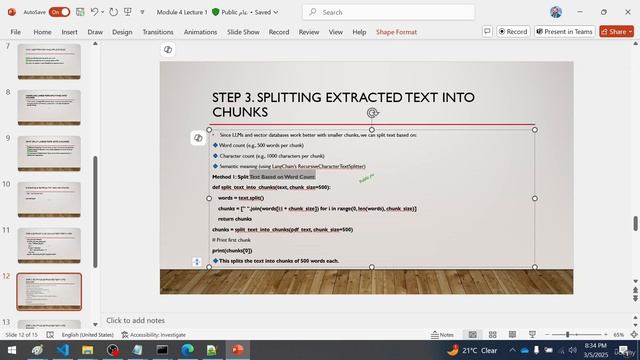Open the Saved status dropdown
This screenshot has width=640, height=360.
click(267, 12)
